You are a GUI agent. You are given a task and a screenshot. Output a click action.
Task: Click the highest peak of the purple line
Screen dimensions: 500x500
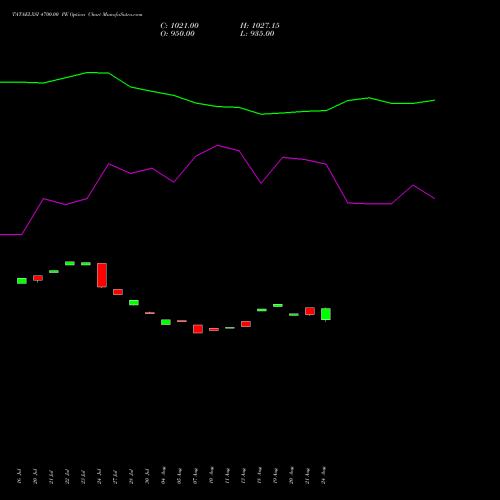point(218,145)
